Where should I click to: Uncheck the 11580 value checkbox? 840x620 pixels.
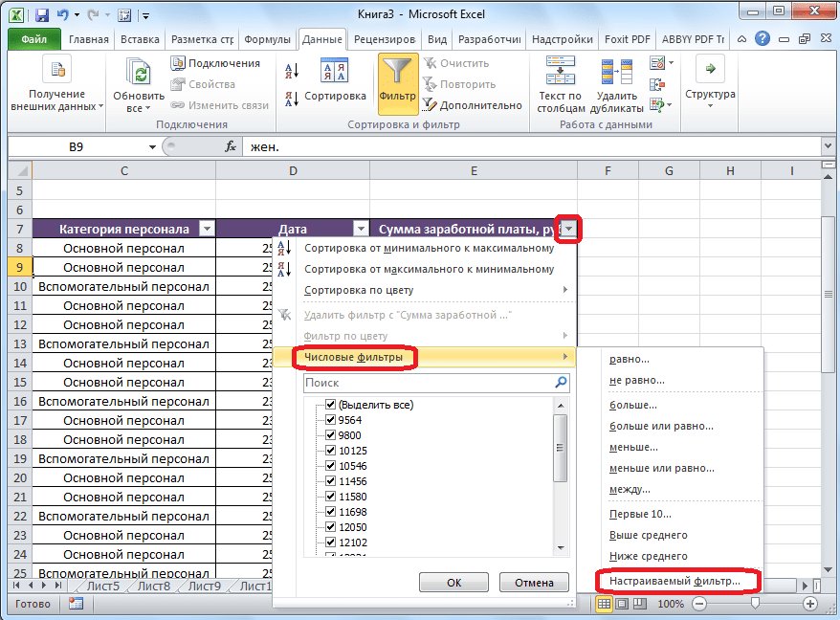point(330,497)
